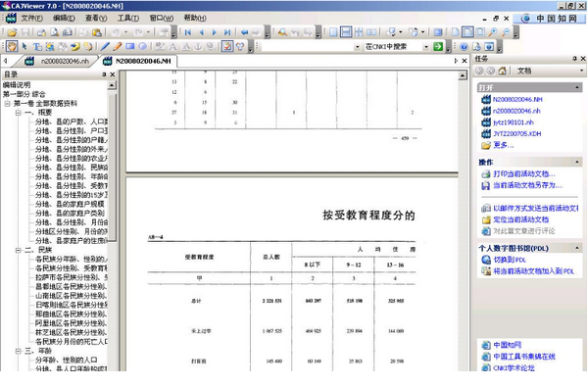Select the ellipse annotation tool
The width and height of the screenshot is (588, 386).
(x=142, y=46)
